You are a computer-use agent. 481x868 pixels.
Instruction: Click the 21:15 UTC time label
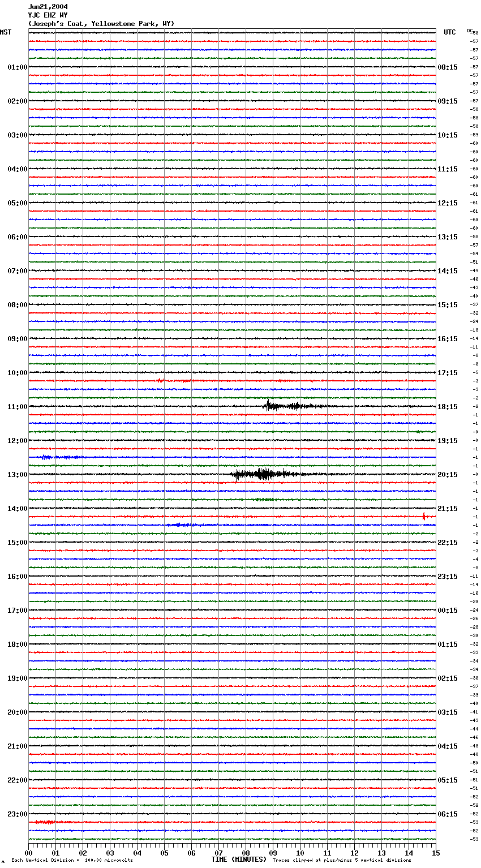(448, 509)
